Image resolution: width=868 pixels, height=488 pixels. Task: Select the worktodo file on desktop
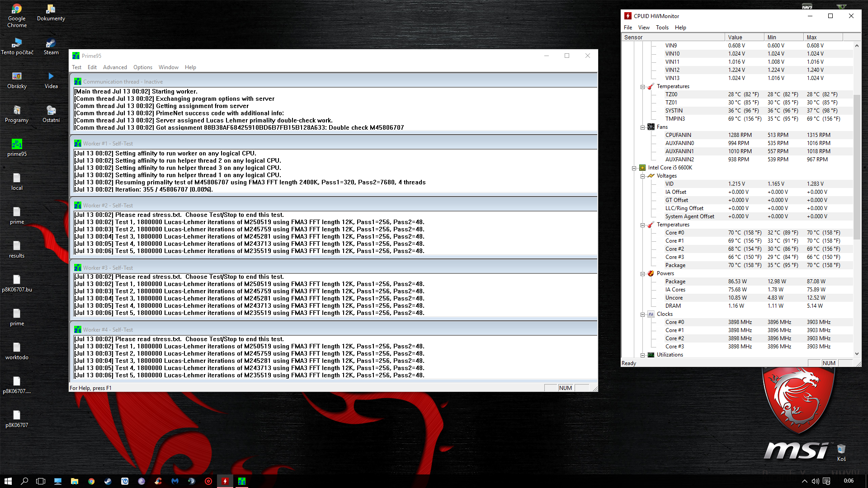tap(17, 352)
